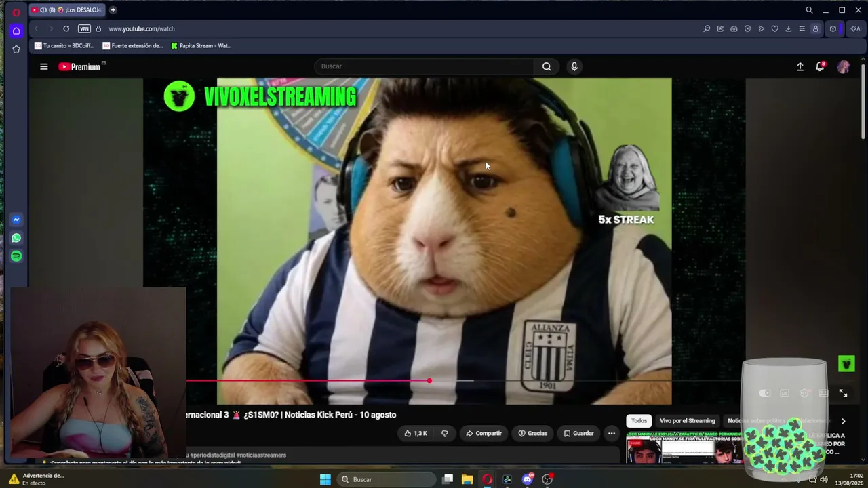Open the ad blocker shield icon
Image resolution: width=868 pixels, height=488 pixels.
click(x=747, y=28)
